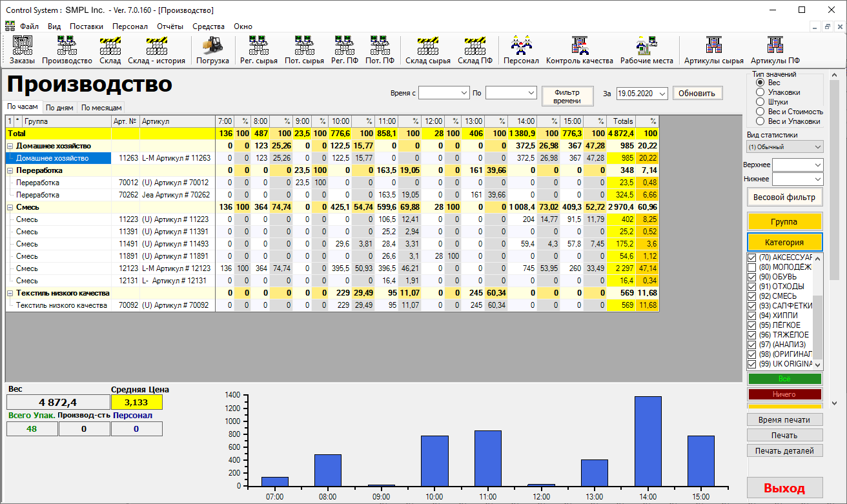Select the Упаковки radio button
The width and height of the screenshot is (847, 504).
click(x=760, y=92)
